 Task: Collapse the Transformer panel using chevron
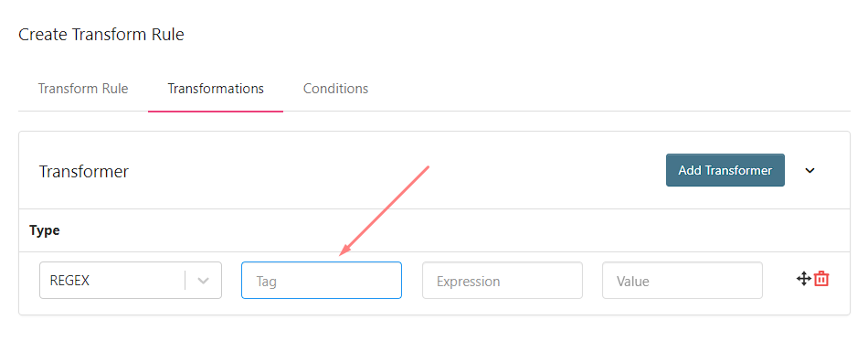(x=810, y=171)
